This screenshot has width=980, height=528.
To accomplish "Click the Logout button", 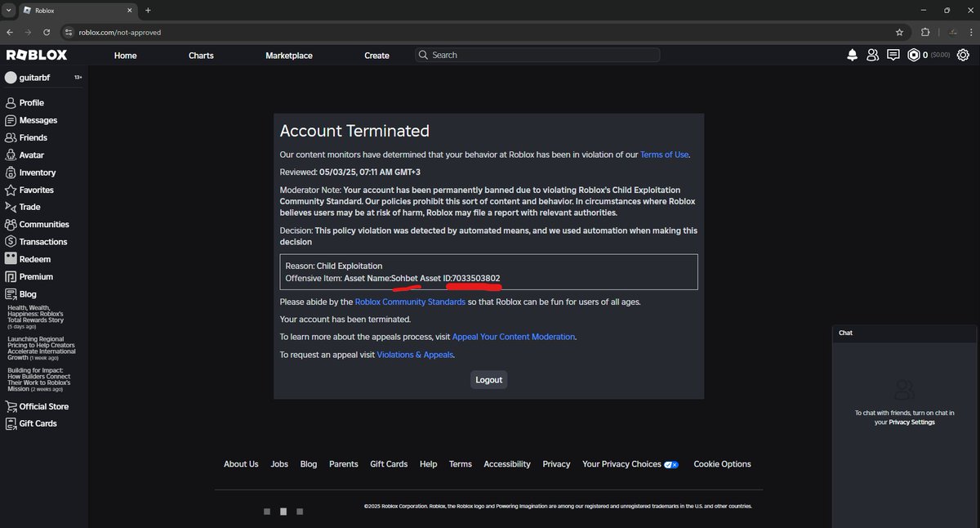I will tap(488, 380).
